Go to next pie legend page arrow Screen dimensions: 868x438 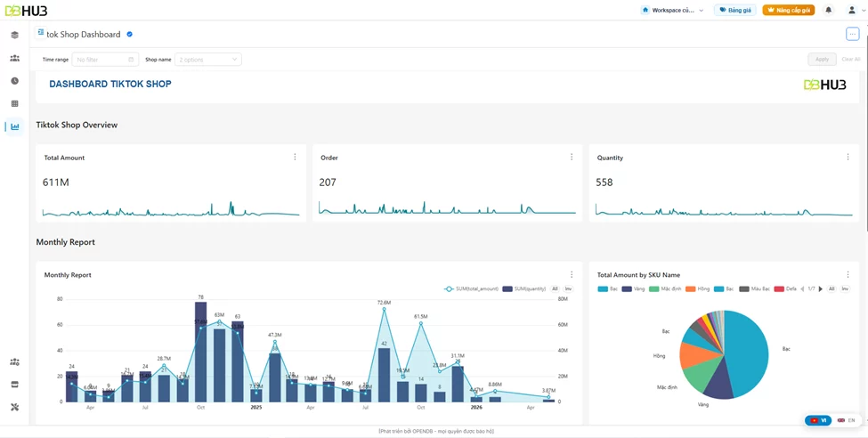point(821,288)
